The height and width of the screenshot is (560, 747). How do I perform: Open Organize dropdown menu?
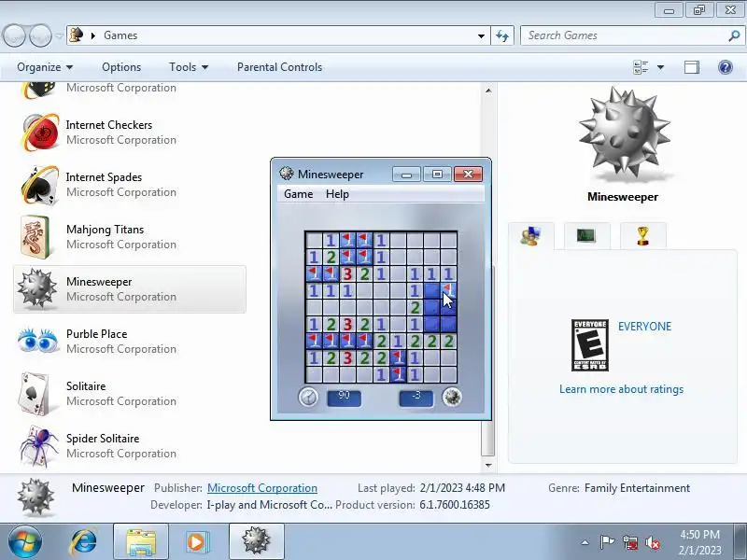(45, 67)
